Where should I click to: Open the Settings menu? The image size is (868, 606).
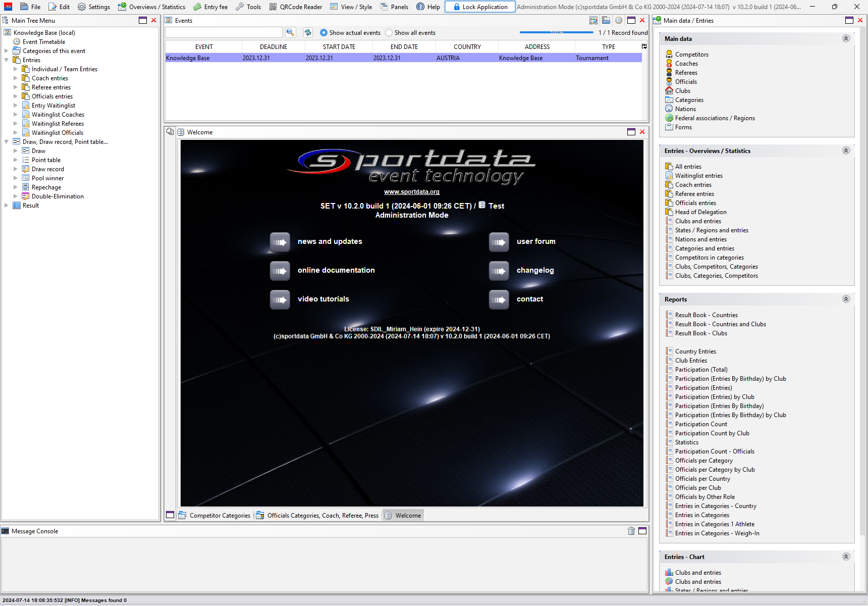coord(94,7)
